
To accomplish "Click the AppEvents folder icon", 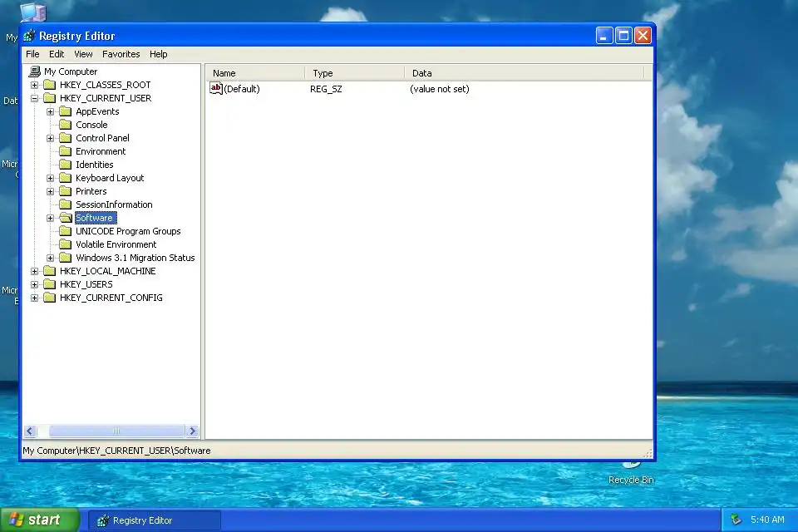I will (x=65, y=111).
